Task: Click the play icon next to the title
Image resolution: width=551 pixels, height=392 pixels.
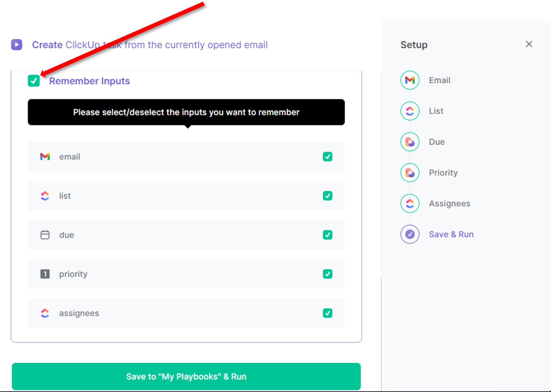Action: [17, 44]
